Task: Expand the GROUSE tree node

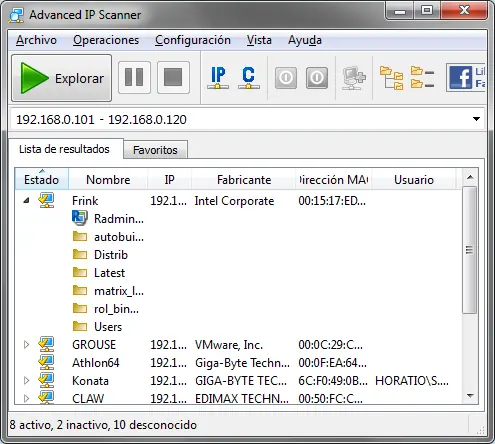Action: coord(26,344)
